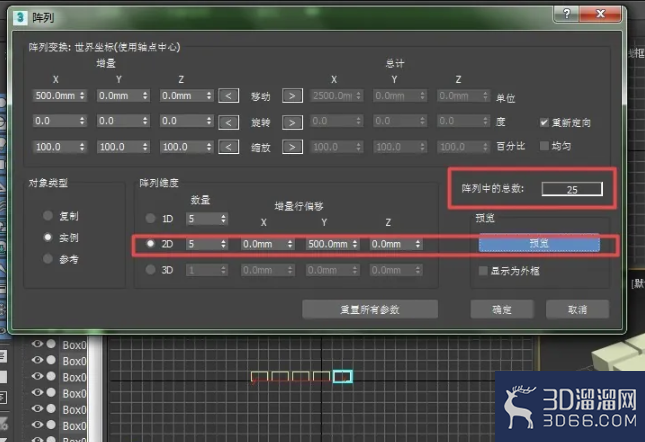Image resolution: width=645 pixels, height=442 pixels.
Task: Toggle the eye icon of the topmost Box0 row
Action: pos(37,344)
